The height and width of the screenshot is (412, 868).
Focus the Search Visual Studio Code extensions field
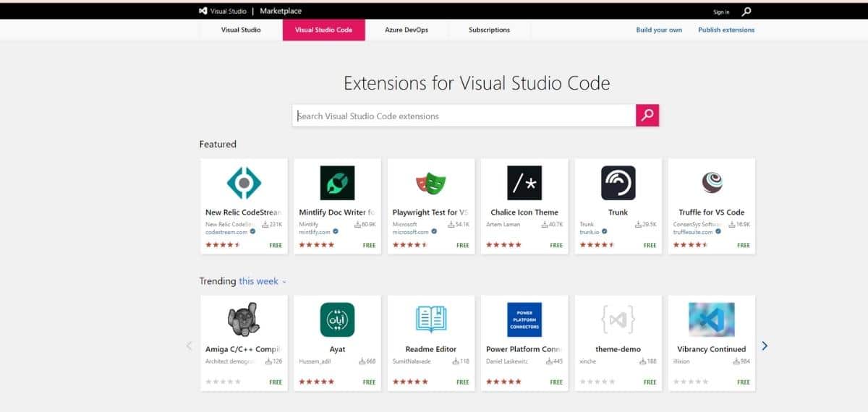[464, 116]
